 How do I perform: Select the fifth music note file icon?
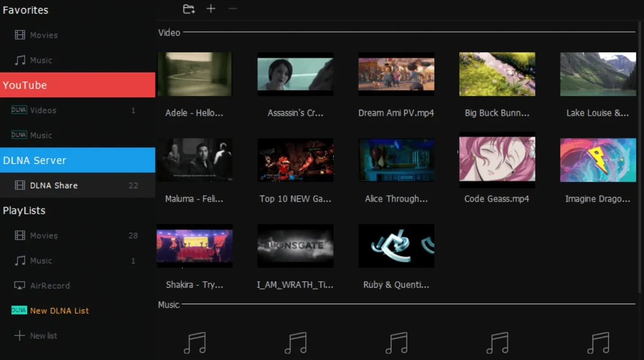(x=598, y=343)
